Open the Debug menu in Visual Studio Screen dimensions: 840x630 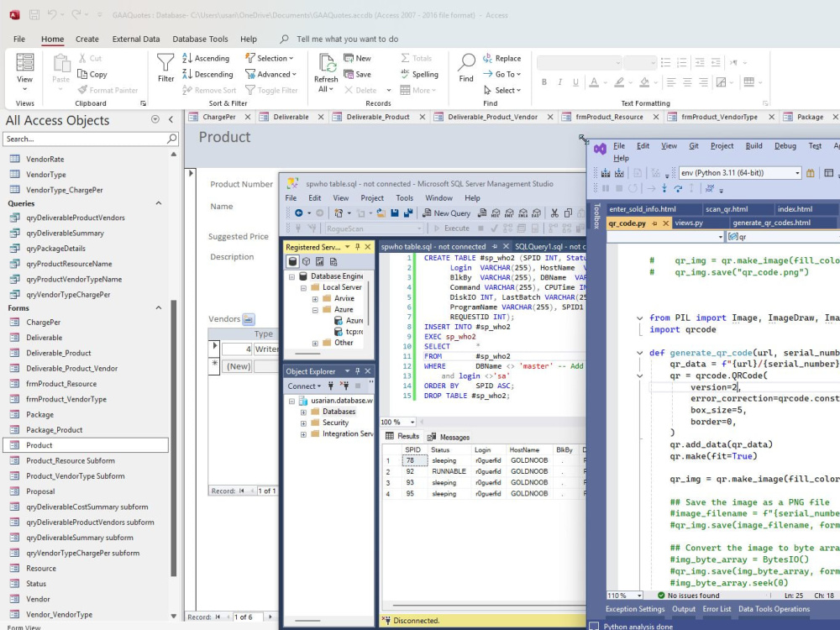tap(785, 145)
